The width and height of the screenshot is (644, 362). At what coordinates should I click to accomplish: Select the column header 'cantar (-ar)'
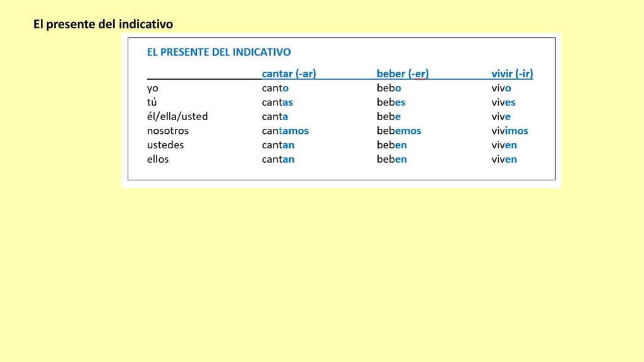[289, 74]
